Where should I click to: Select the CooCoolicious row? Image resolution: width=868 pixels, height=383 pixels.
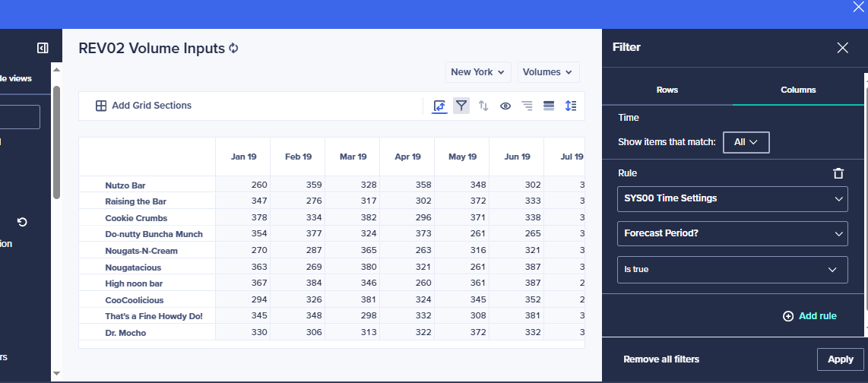(135, 300)
